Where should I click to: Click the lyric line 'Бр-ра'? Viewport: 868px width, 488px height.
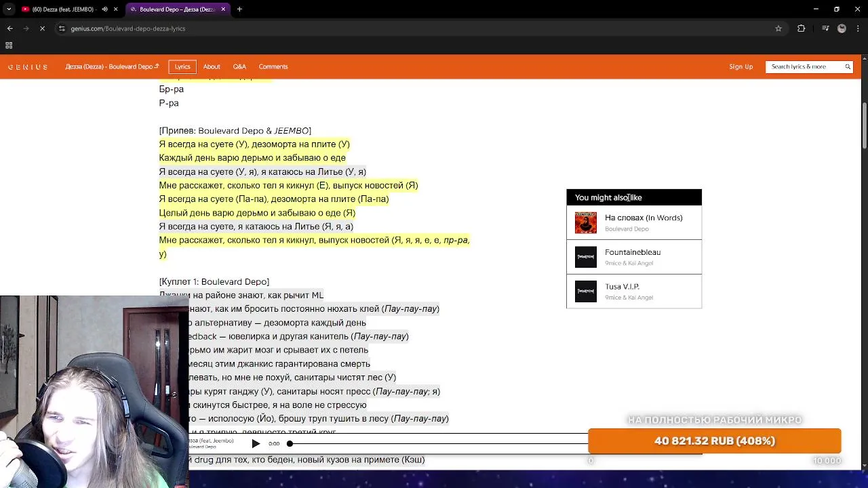pos(172,89)
